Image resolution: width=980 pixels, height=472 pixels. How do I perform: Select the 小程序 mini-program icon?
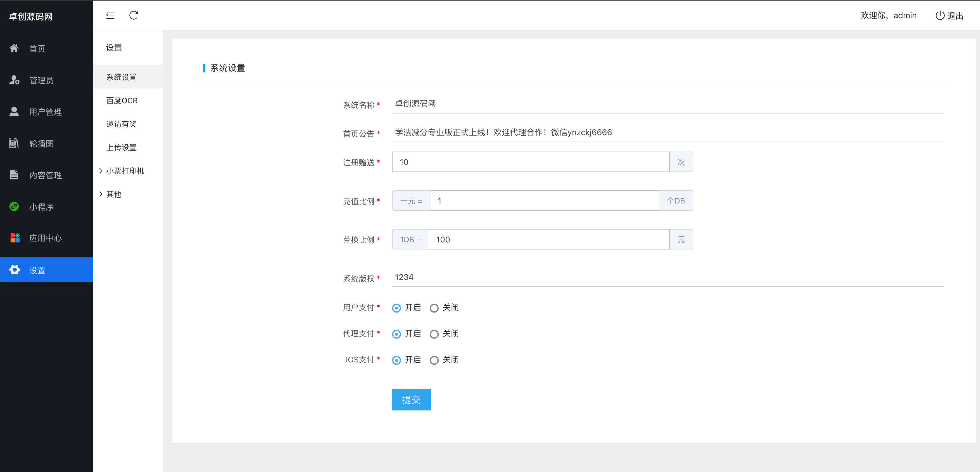pos(14,206)
